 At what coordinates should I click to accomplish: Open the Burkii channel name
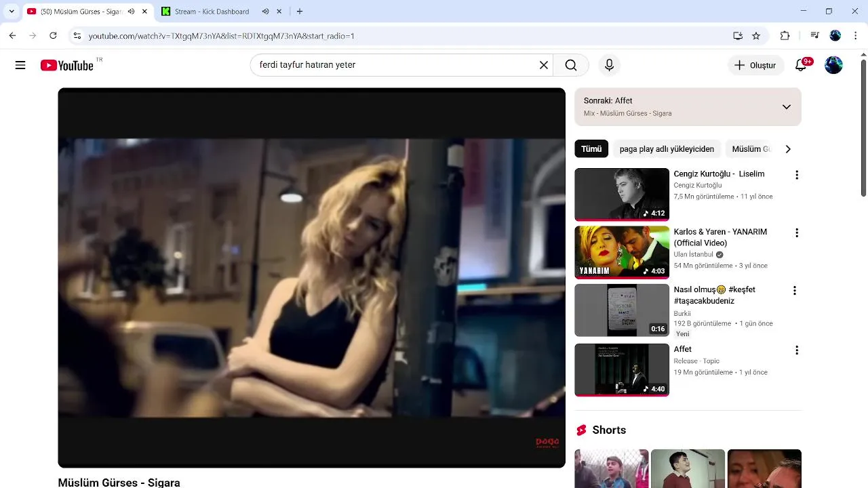click(x=682, y=314)
